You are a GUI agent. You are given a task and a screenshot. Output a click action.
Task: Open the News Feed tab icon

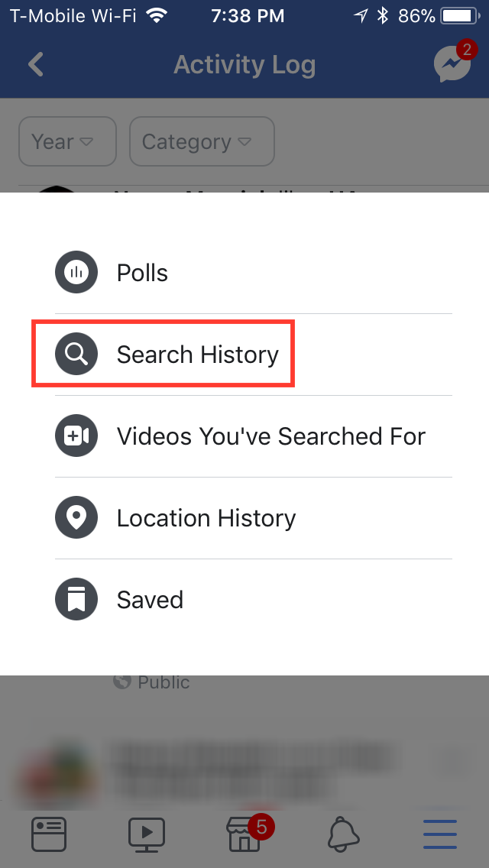click(49, 834)
